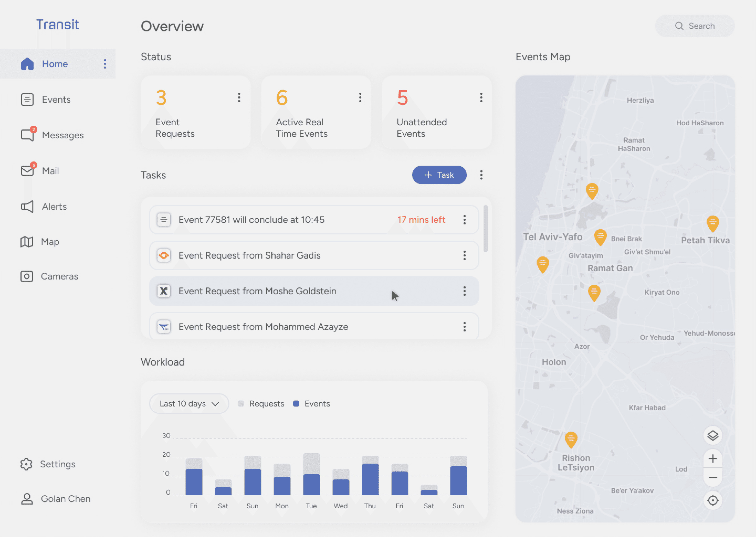Click the add Task button

[439, 175]
